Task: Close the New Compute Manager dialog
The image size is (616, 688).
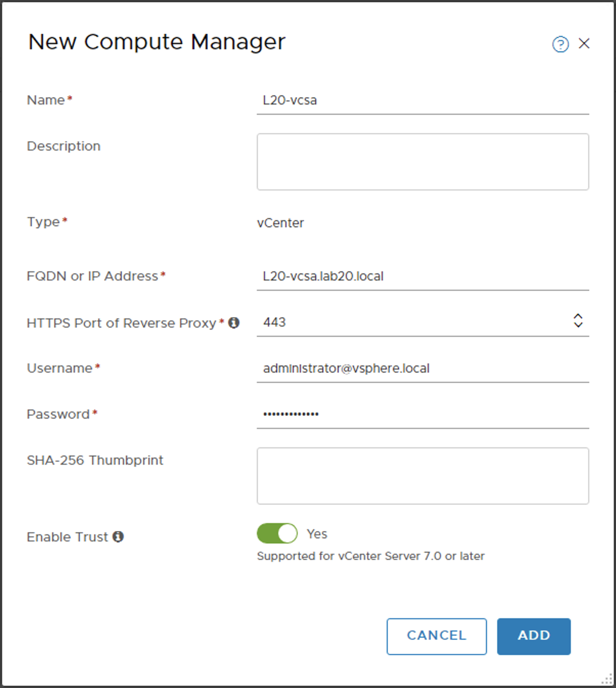Action: pos(584,44)
